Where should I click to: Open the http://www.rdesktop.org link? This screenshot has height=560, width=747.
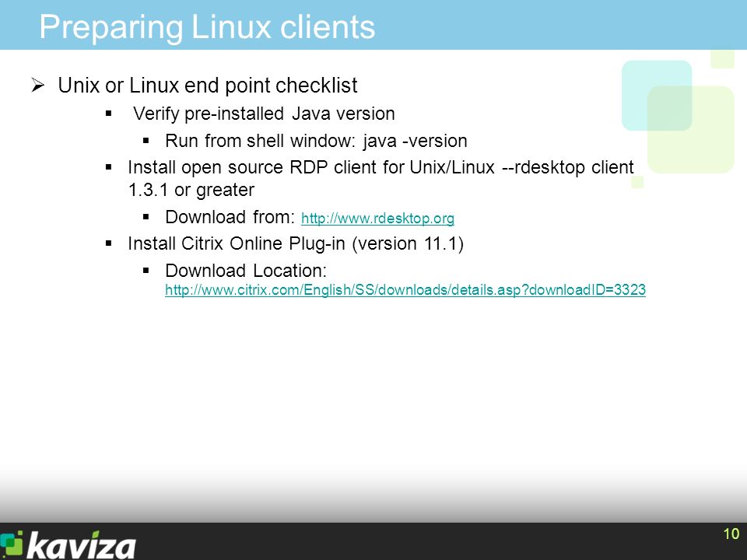tap(377, 218)
